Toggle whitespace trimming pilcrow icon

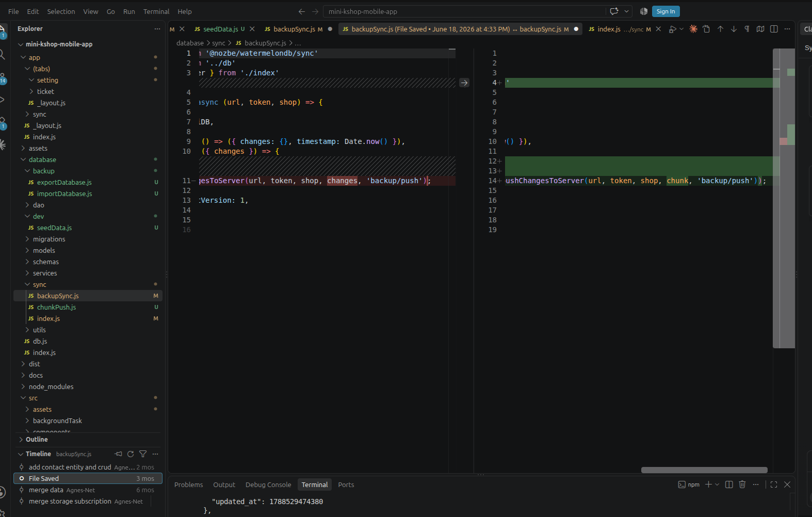[x=747, y=29]
